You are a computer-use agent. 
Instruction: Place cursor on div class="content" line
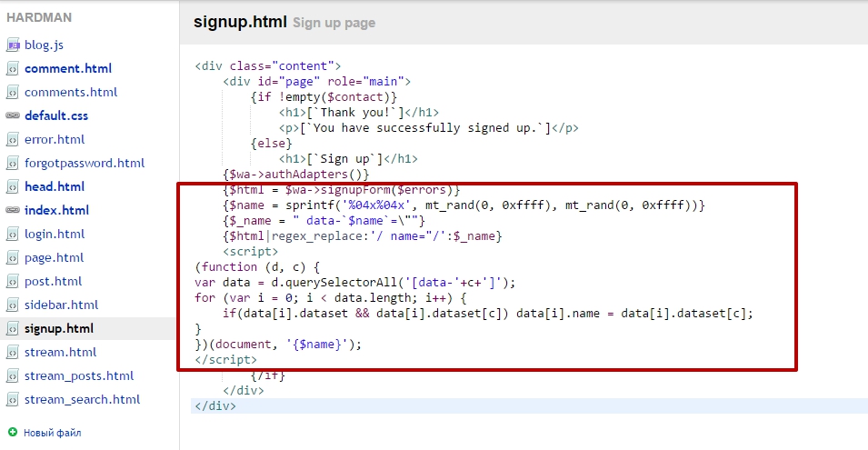click(268, 65)
